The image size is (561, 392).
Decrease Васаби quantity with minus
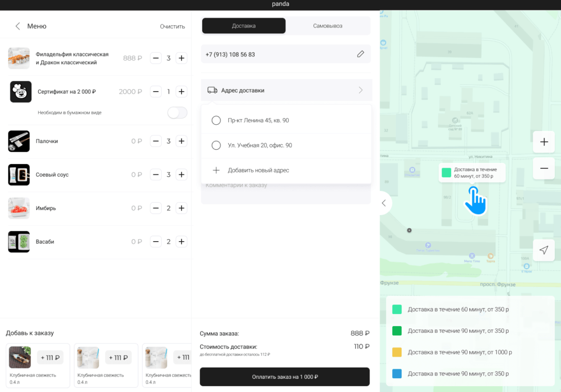pyautogui.click(x=156, y=242)
